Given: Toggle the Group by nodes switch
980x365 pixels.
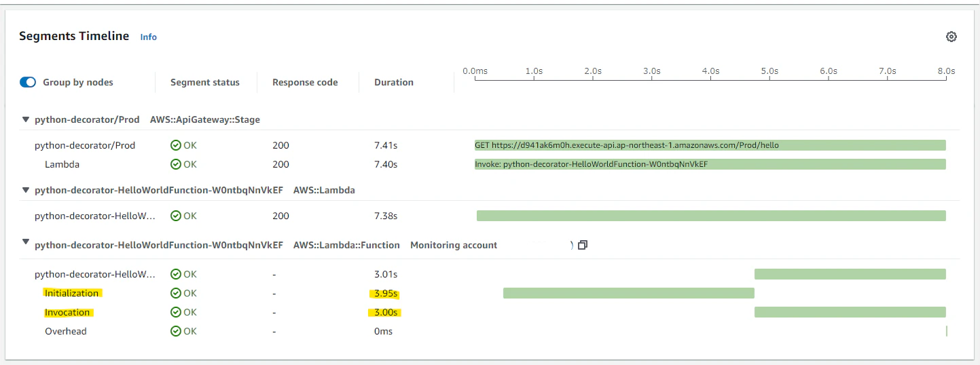Looking at the screenshot, I should 28,82.
